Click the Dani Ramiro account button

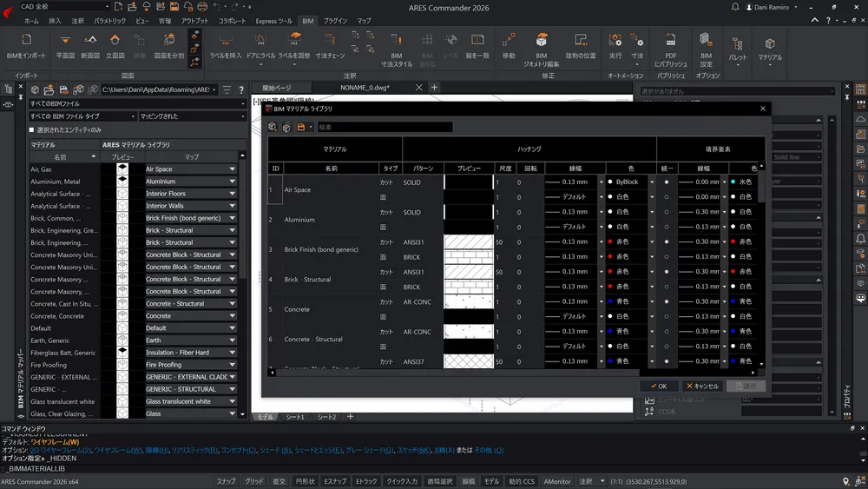click(771, 7)
